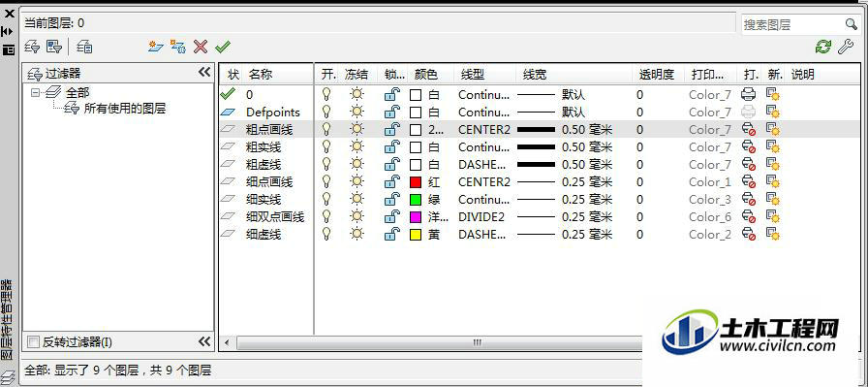Open palette properties icon on title bar
The height and width of the screenshot is (387, 868).
pyautogui.click(x=9, y=49)
